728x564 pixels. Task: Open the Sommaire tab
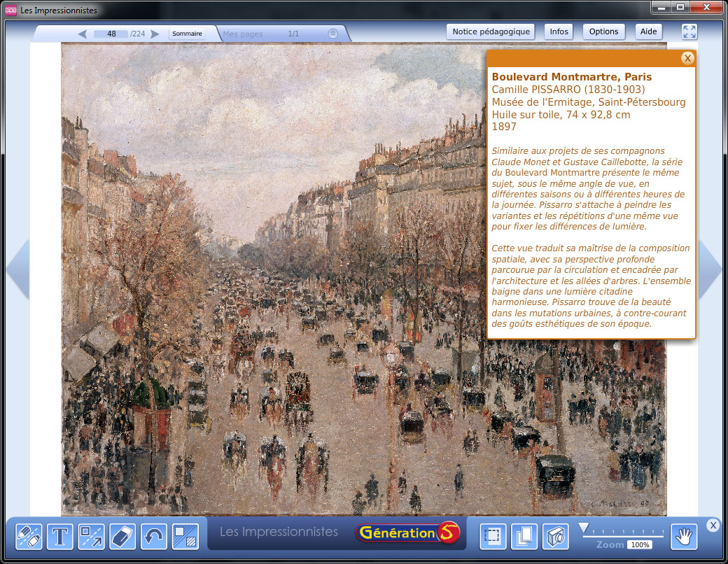[187, 34]
